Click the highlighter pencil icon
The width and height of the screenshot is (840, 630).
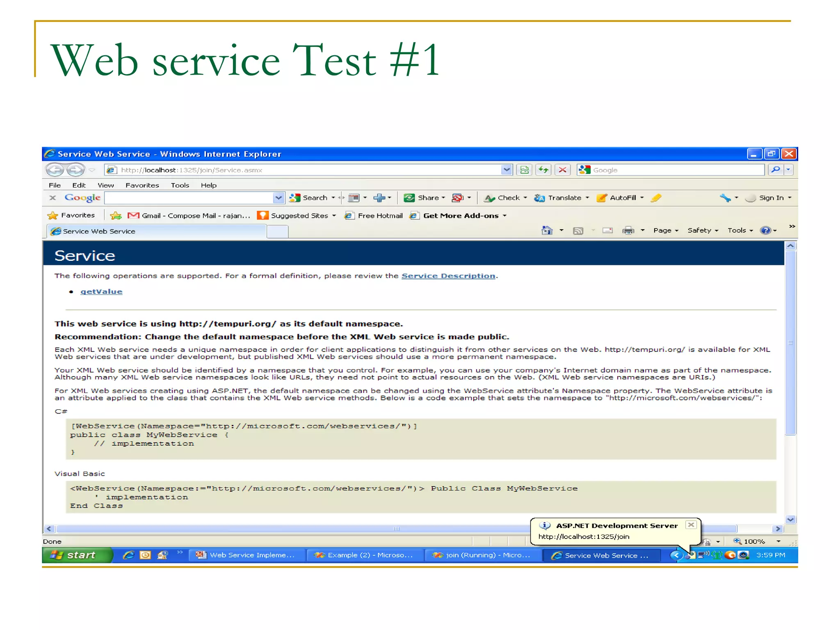tap(656, 198)
